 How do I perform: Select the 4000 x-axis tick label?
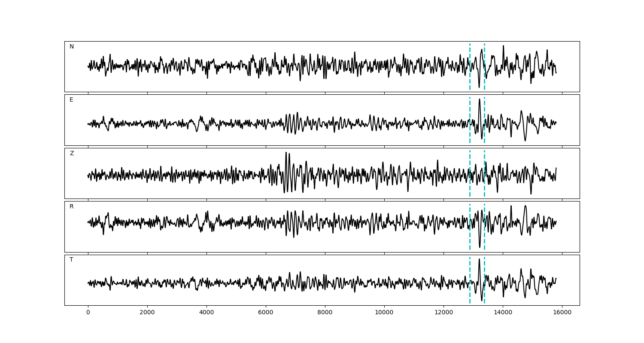click(207, 313)
